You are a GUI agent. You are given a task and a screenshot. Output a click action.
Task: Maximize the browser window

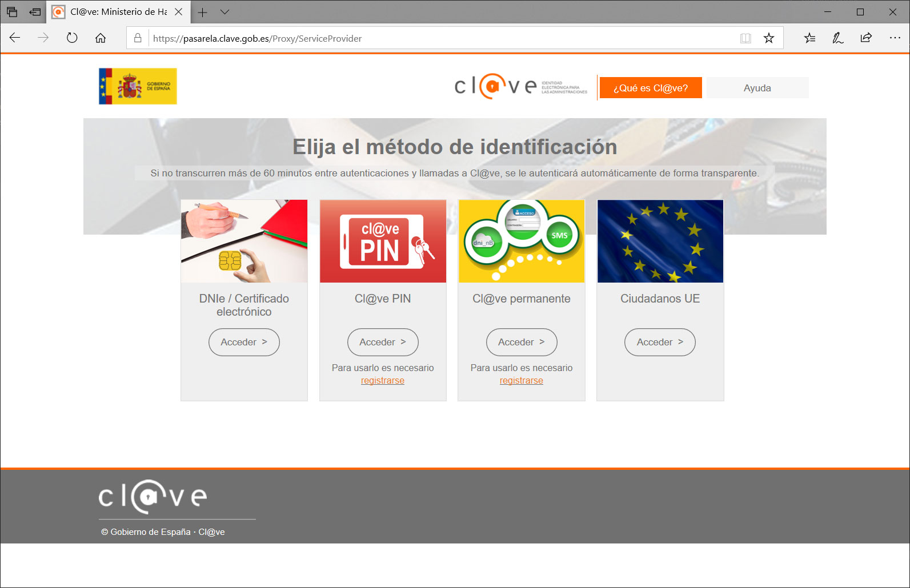tap(860, 12)
